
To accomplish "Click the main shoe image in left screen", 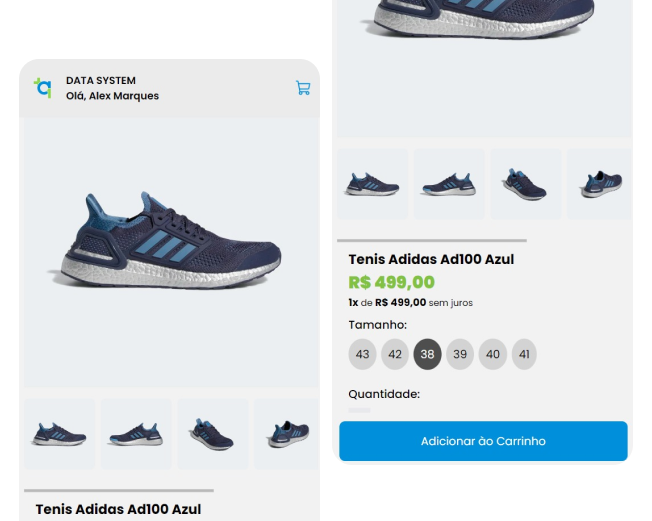I will [171, 252].
